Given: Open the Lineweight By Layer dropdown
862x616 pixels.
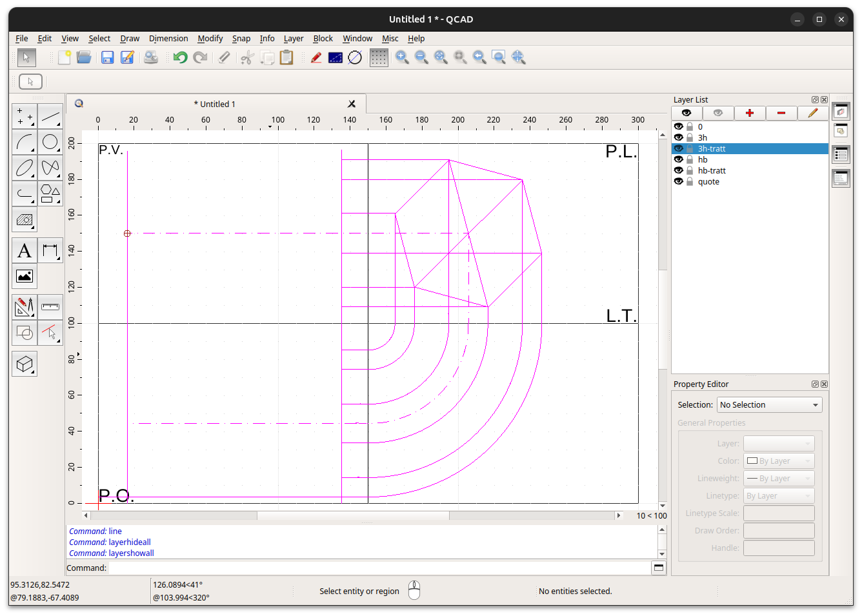Looking at the screenshot, I should coord(779,479).
